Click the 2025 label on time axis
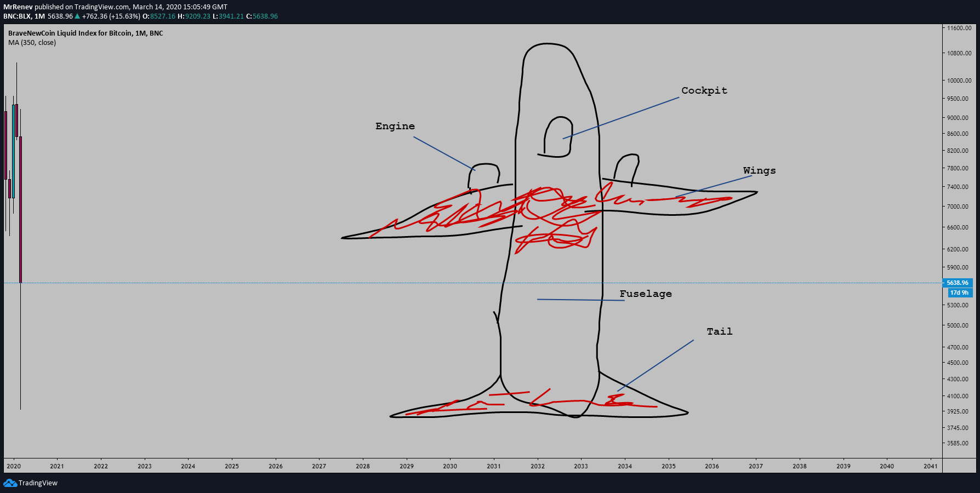980x493 pixels. [x=232, y=466]
